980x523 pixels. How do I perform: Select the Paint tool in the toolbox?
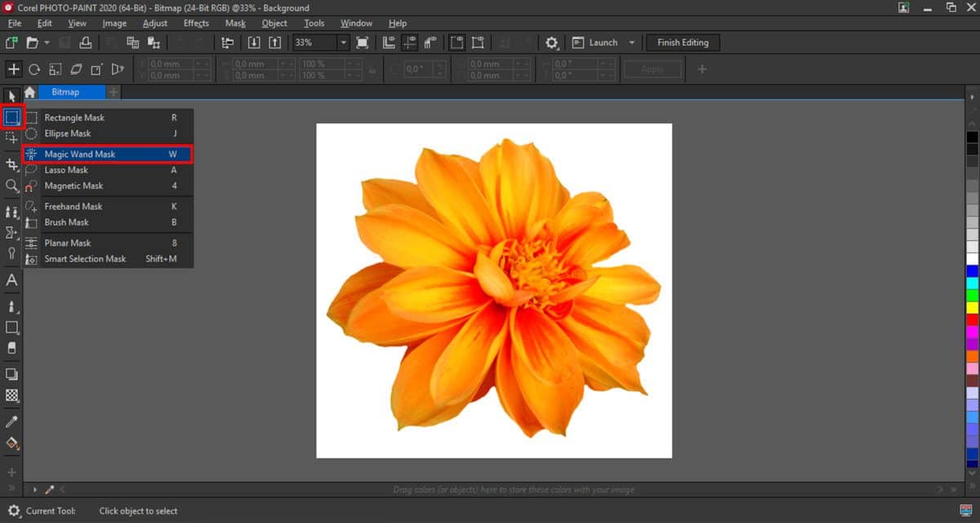11,306
